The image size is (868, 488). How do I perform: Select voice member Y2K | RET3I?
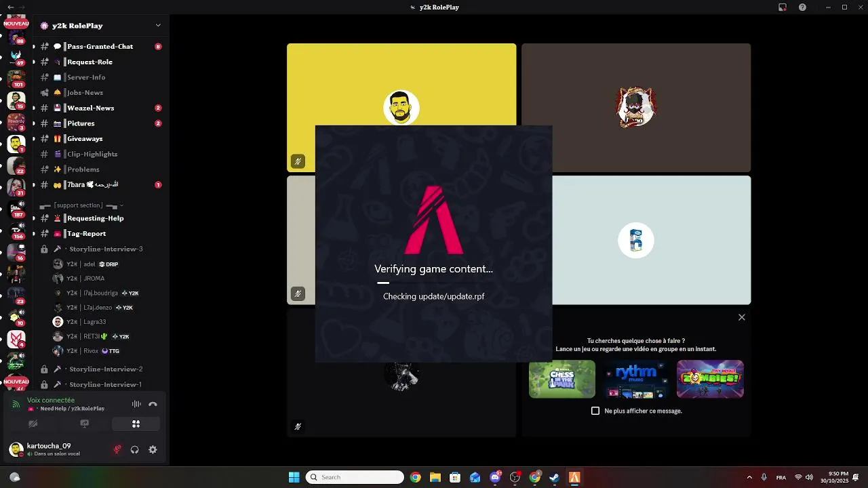coord(108,337)
